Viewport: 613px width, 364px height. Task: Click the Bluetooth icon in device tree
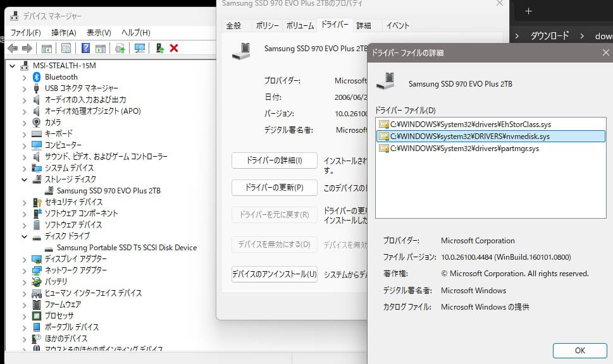(x=37, y=77)
